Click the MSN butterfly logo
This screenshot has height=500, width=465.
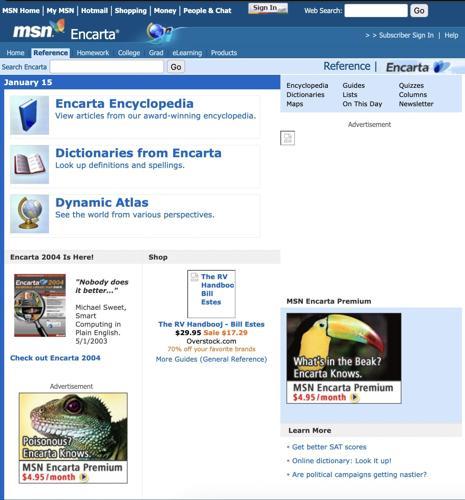[38, 29]
